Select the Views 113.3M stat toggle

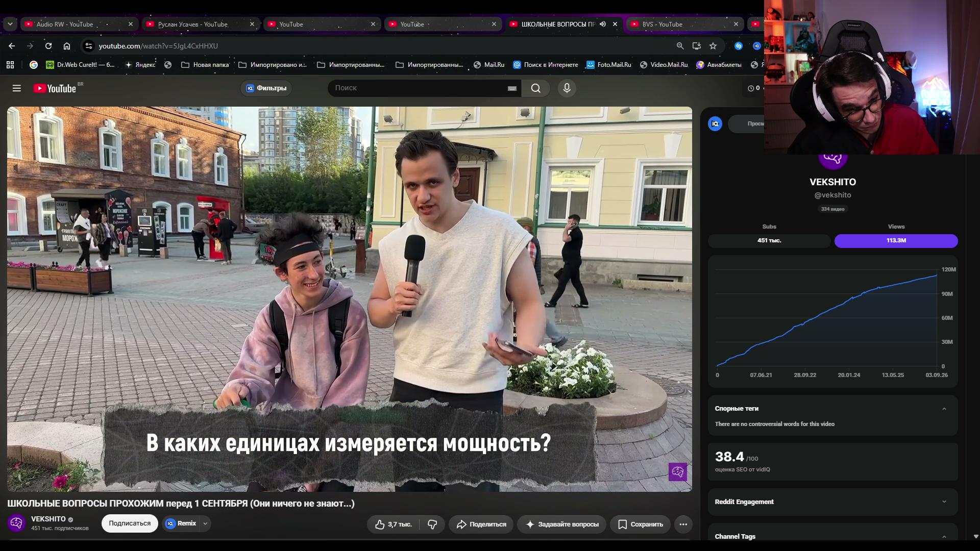[896, 240]
